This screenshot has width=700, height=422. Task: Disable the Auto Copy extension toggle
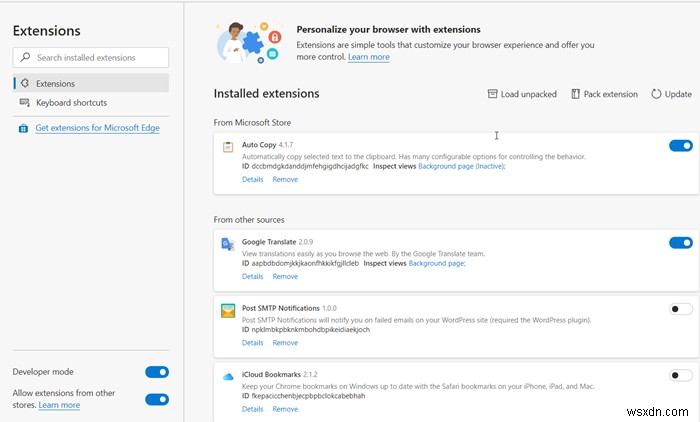click(680, 146)
